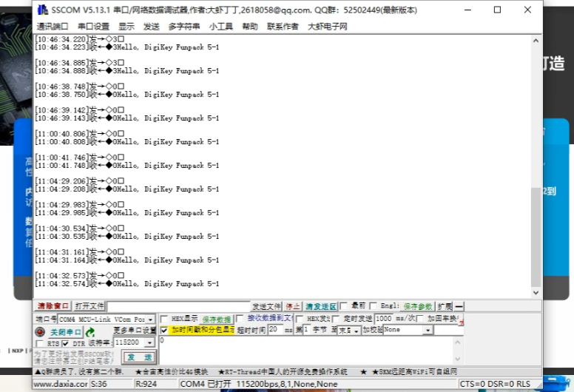574x392 pixels.
Task: Click the 1000 ms interval input field
Action: (x=384, y=319)
